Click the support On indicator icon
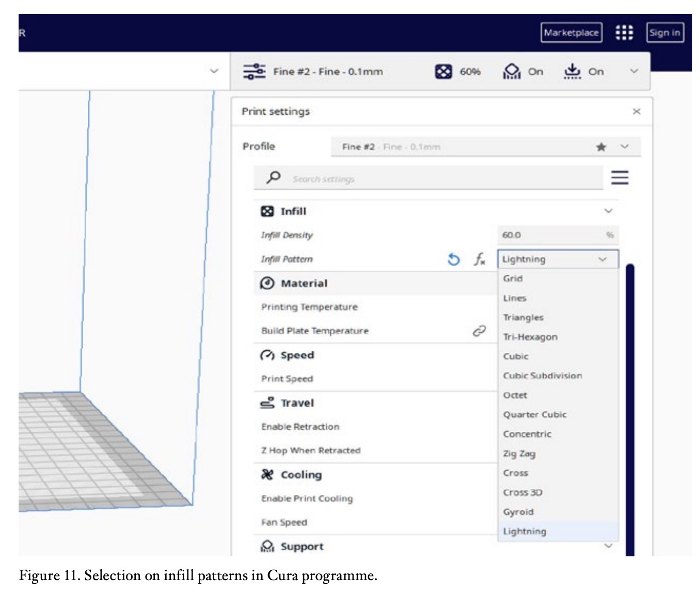The width and height of the screenshot is (700, 593). [512, 71]
